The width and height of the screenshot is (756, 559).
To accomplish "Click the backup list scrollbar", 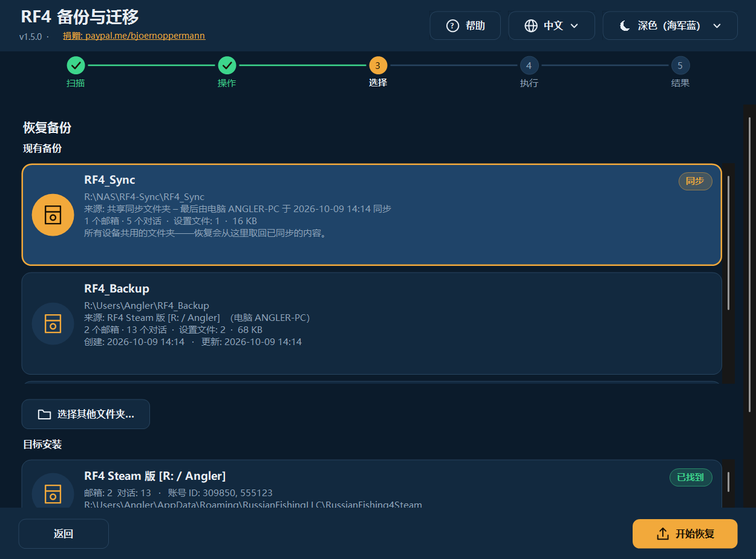I will click(x=729, y=242).
